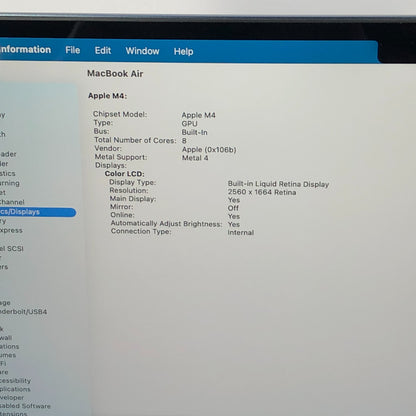
Task: Select NVMExpress sidebar entry
Action: 11,230
